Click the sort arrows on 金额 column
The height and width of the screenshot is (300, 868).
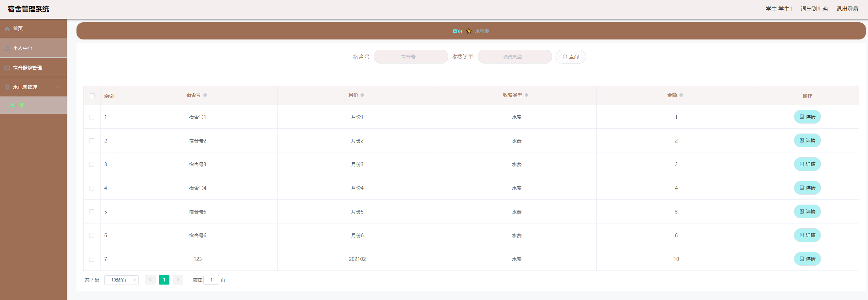(x=681, y=95)
